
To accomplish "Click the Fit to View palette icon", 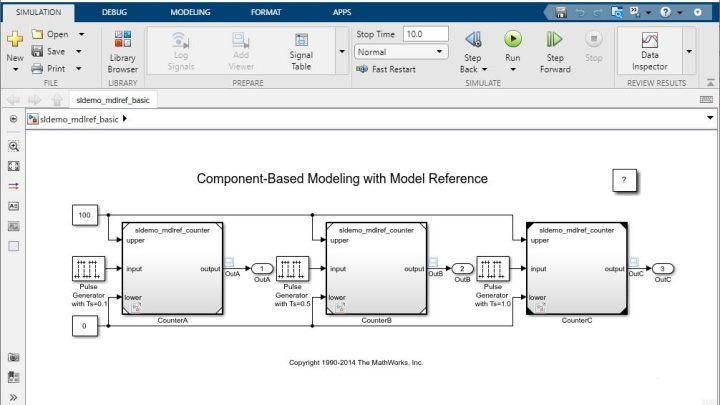I will pos(13,166).
